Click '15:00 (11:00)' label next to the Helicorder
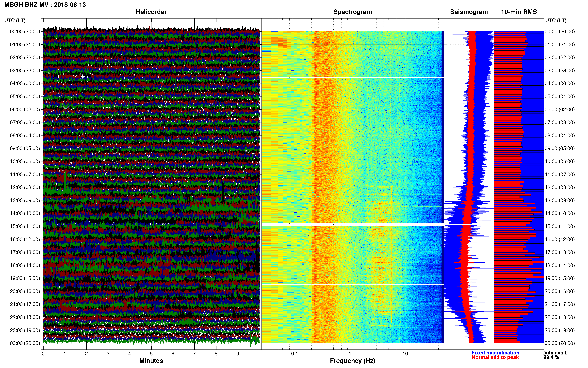The width and height of the screenshot is (588, 368). pos(25,226)
